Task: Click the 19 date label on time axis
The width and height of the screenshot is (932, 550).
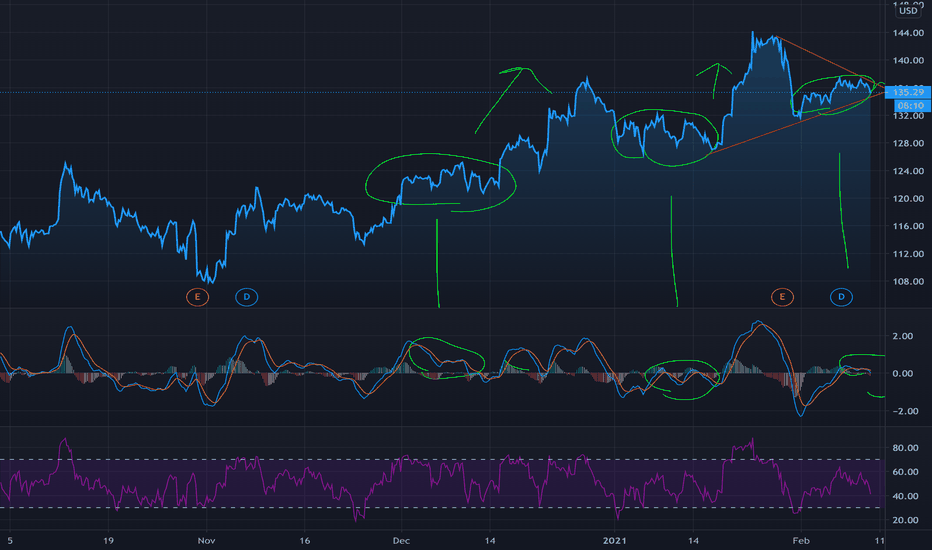Action: (x=108, y=540)
